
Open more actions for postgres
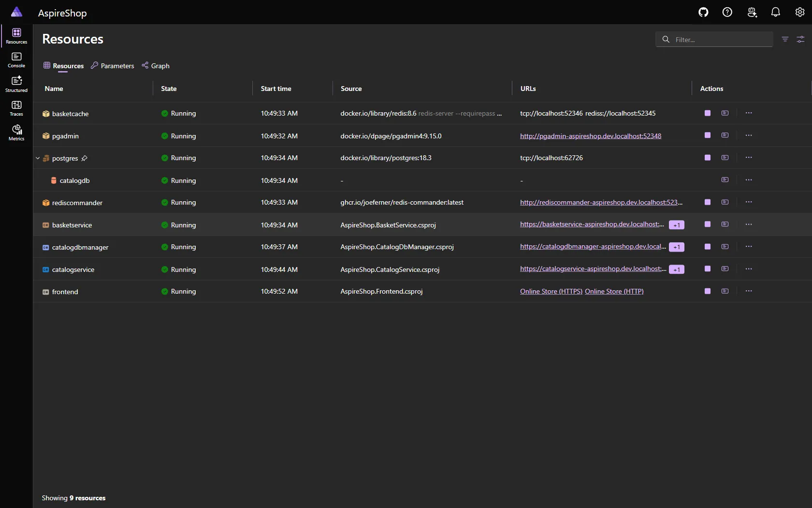click(749, 158)
